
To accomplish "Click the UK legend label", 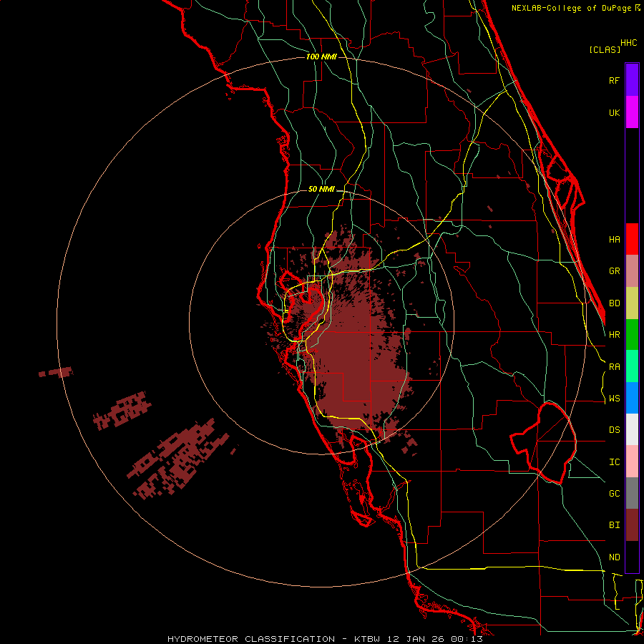I will coord(614,112).
